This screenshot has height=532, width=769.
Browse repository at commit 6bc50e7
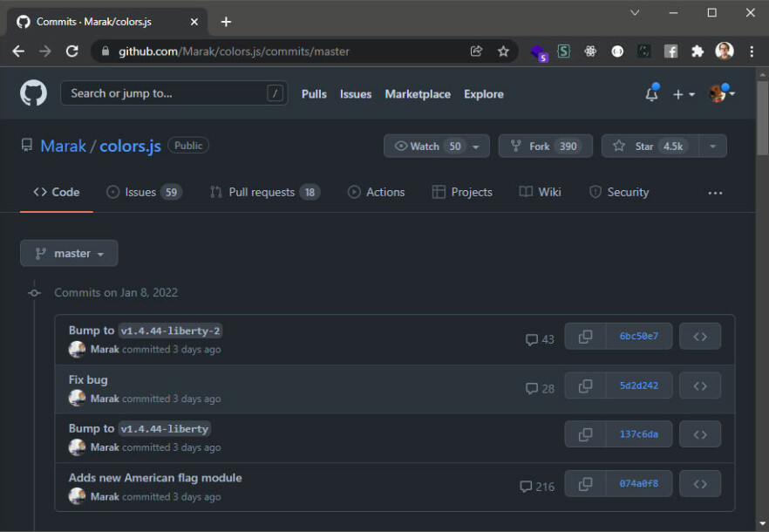coord(700,337)
